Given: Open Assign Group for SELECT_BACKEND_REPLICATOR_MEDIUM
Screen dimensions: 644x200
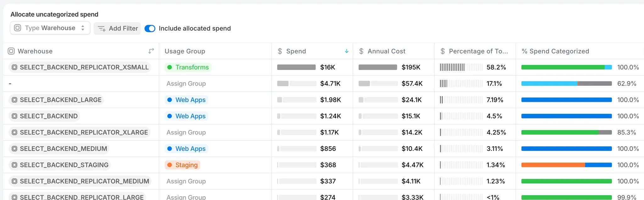Looking at the screenshot, I should (x=186, y=181).
